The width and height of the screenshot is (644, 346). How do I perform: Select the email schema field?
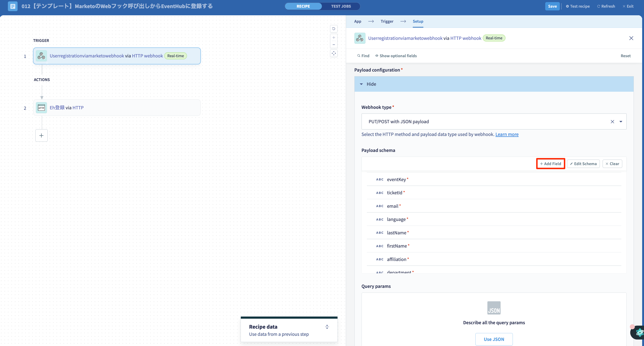point(494,206)
